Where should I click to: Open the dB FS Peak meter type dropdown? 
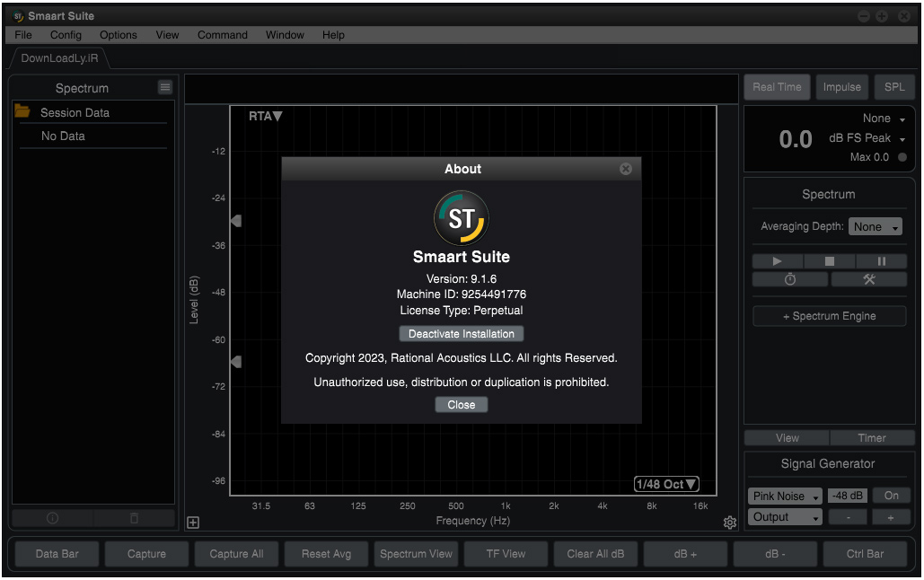[x=867, y=138]
